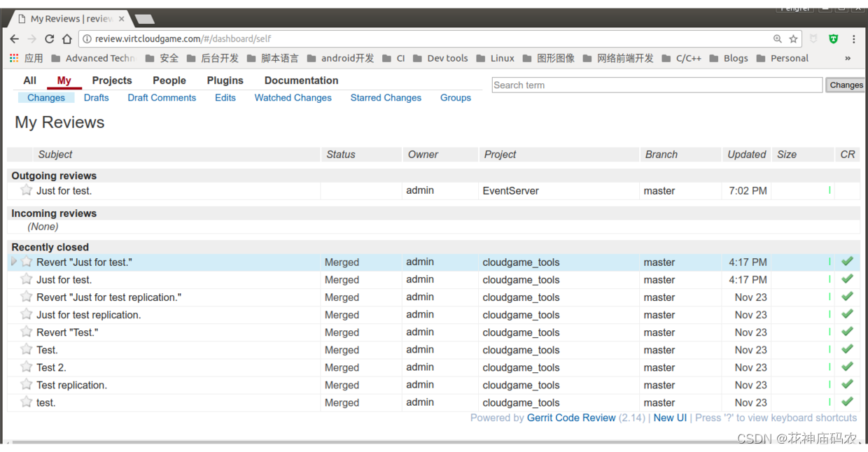This screenshot has width=868, height=452.
Task: Show hidden bookmarks with the chevron
Action: click(848, 58)
